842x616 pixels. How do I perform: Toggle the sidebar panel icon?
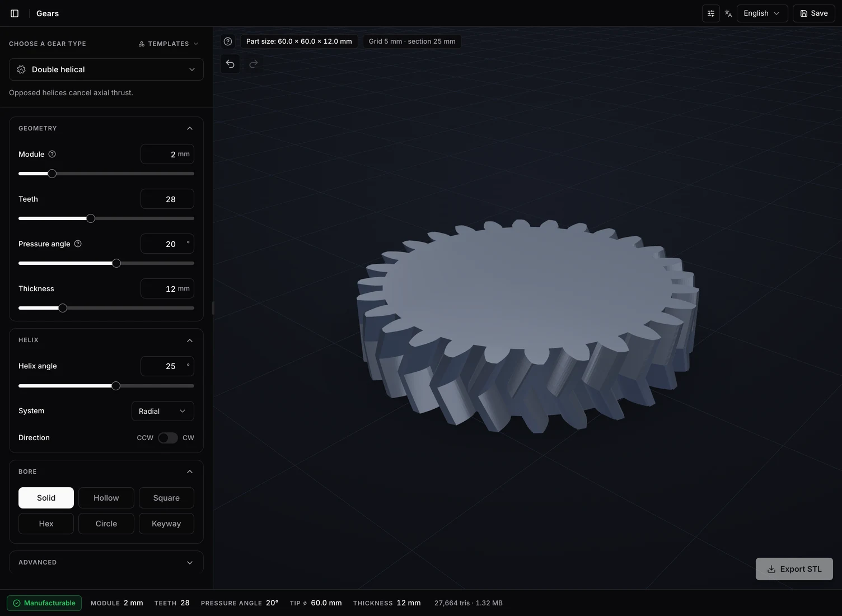(15, 13)
